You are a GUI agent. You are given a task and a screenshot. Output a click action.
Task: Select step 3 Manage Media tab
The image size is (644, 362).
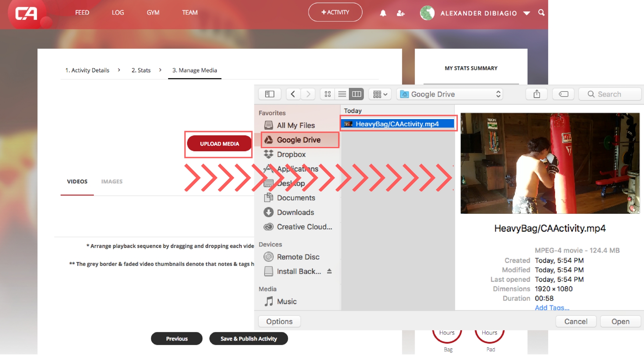[195, 70]
